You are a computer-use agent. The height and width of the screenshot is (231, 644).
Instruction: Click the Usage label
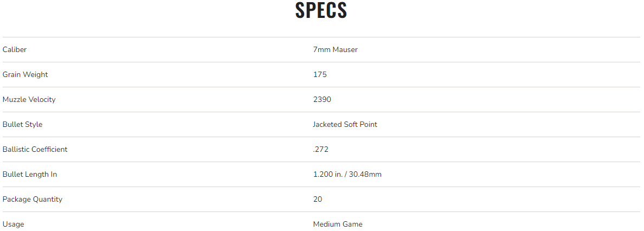pyautogui.click(x=13, y=224)
